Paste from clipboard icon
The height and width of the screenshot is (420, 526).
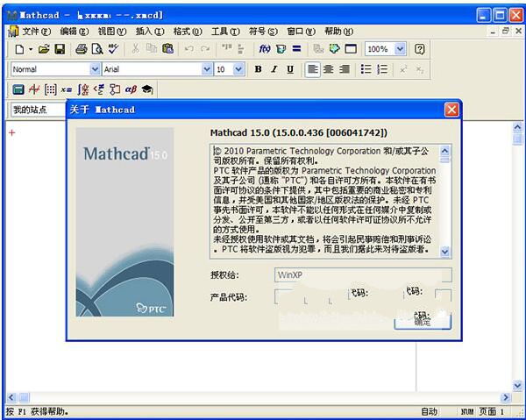tap(167, 49)
